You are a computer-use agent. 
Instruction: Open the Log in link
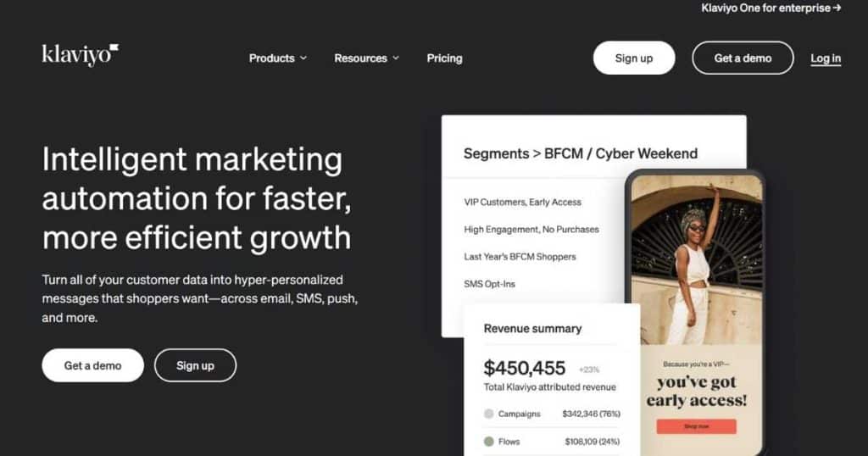pyautogui.click(x=826, y=58)
